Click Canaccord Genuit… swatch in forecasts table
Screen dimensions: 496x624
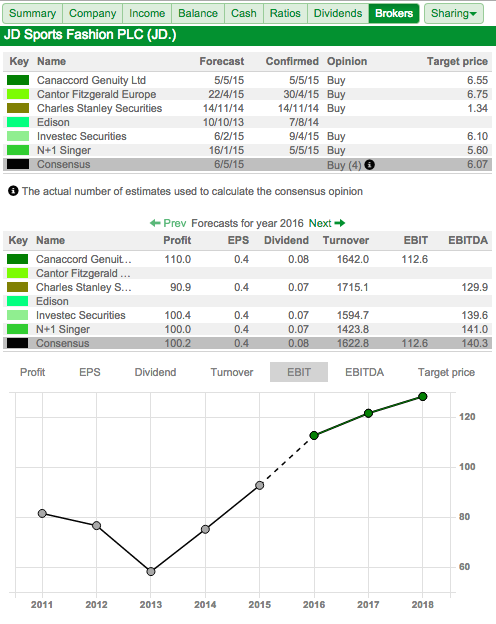[18, 259]
